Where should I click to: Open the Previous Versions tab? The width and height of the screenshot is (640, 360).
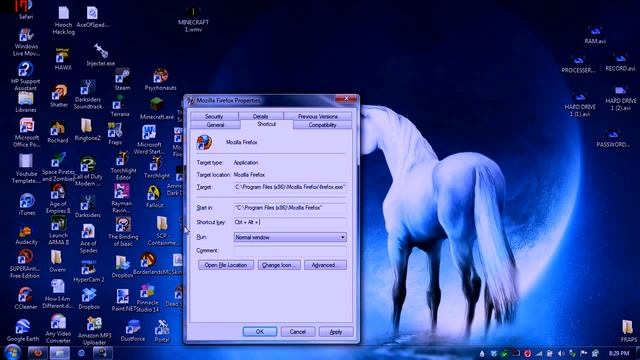318,116
